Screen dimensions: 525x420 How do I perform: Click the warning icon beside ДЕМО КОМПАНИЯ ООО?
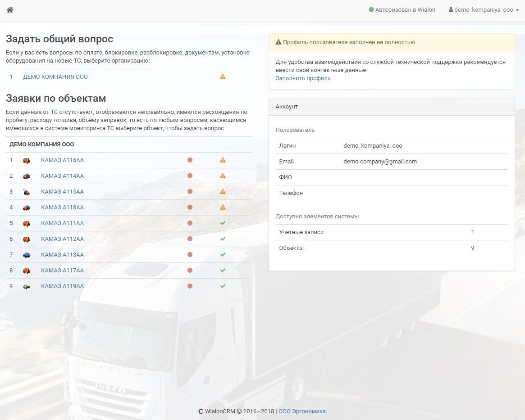[x=223, y=77]
